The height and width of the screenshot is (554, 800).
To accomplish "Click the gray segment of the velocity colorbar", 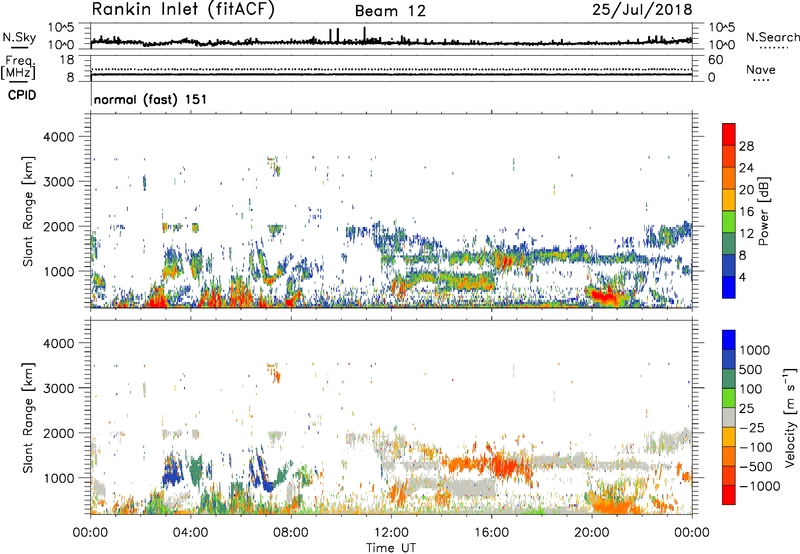I will [x=729, y=417].
